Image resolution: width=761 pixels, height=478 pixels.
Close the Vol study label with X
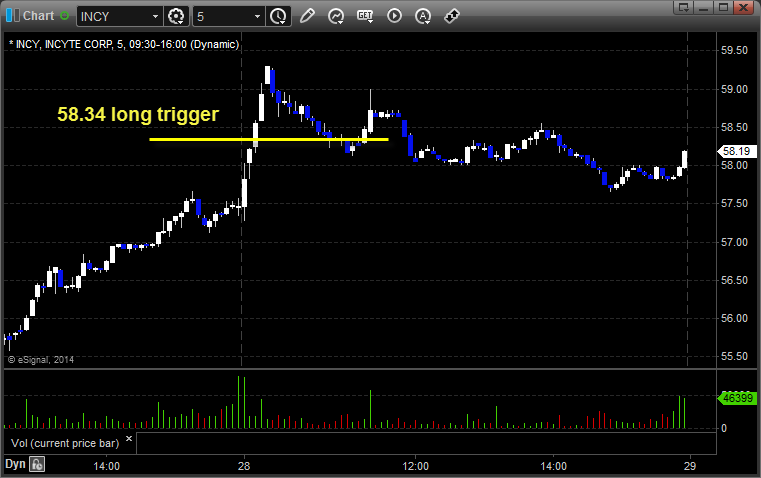[129, 439]
